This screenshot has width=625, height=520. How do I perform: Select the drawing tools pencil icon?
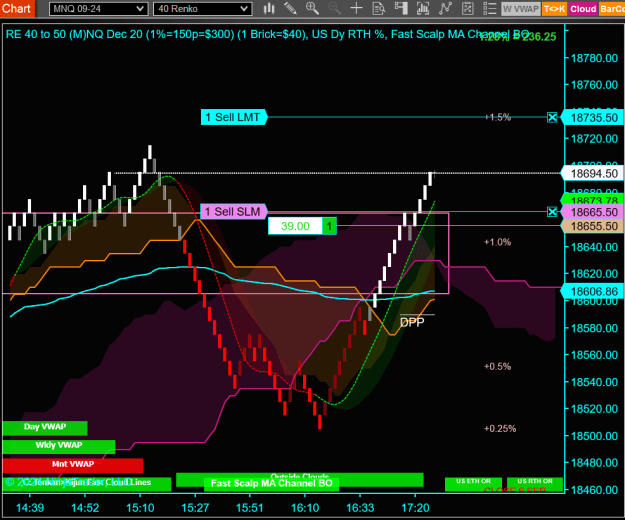pos(290,8)
